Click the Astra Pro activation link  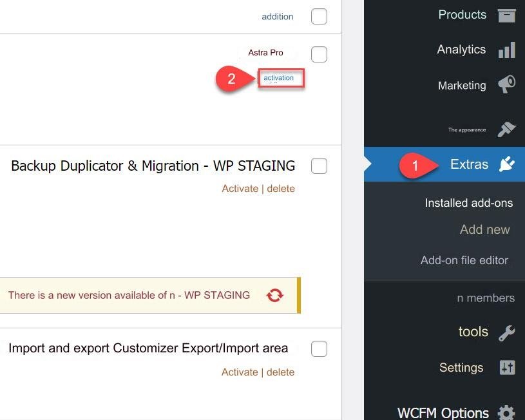(278, 78)
